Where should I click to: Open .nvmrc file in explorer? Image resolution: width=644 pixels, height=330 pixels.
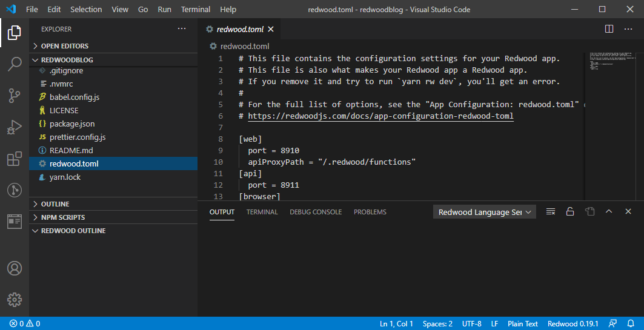(113, 84)
